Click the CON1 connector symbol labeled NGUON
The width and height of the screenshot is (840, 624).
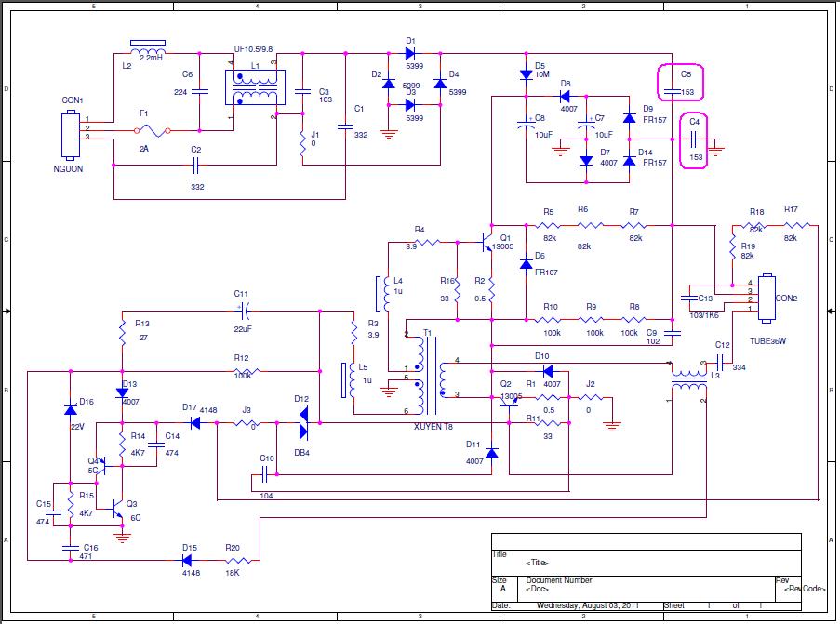click(x=70, y=135)
